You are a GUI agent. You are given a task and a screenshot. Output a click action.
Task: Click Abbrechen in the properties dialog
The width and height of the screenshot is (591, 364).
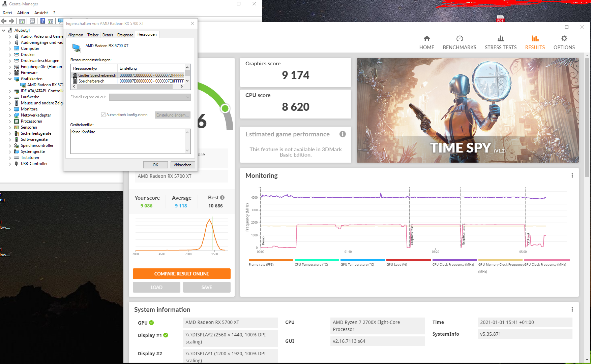[x=183, y=165]
